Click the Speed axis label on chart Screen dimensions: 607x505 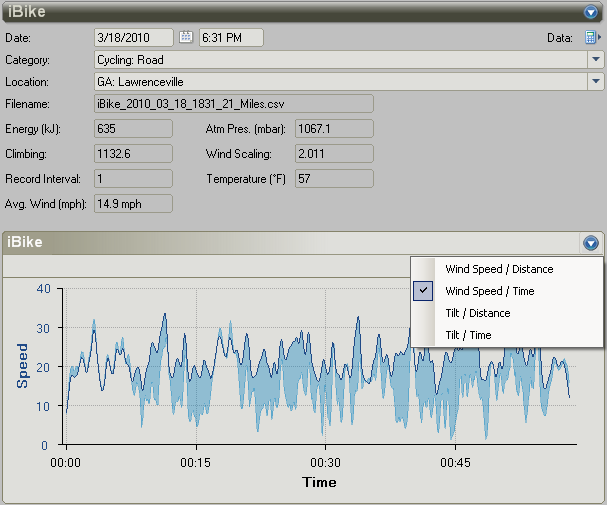(x=22, y=366)
